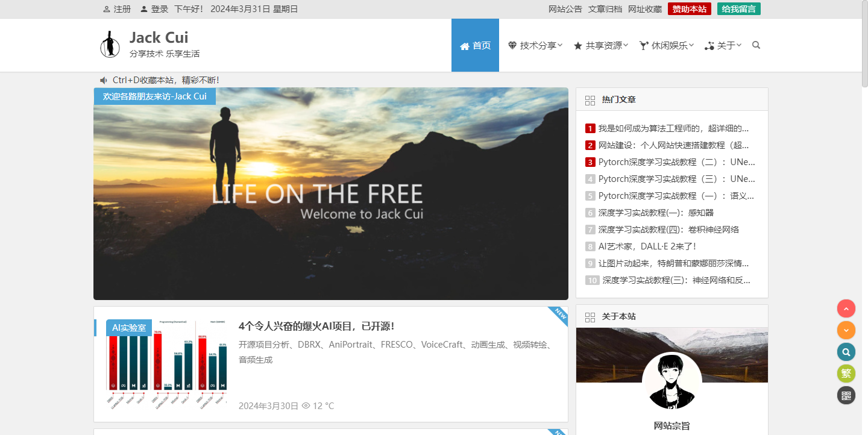The height and width of the screenshot is (435, 868).
Task: Open hot article 5 Pytorch深度学习实战教程（一）
Action: pyautogui.click(x=676, y=196)
